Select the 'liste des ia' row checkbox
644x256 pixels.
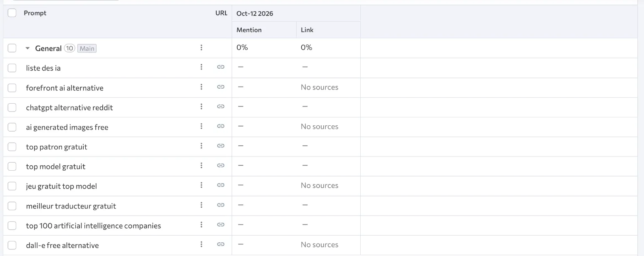(12, 68)
